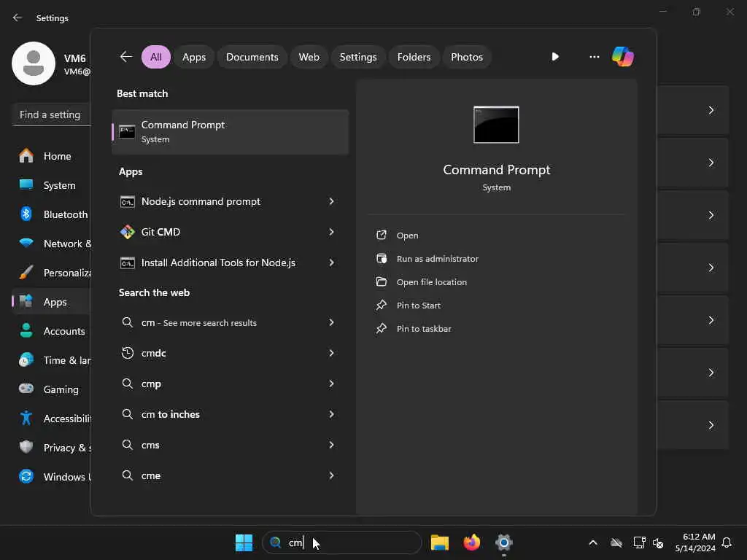Click the Windows Start button
This screenshot has height=560, width=747.
(x=244, y=542)
